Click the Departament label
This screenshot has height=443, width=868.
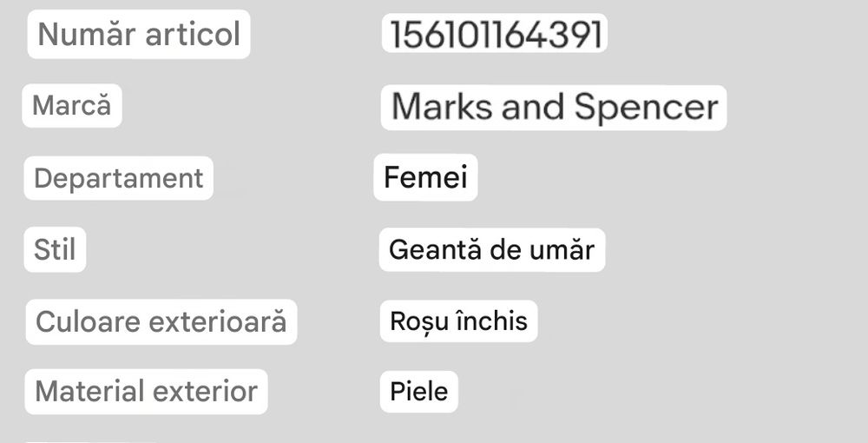point(118,178)
